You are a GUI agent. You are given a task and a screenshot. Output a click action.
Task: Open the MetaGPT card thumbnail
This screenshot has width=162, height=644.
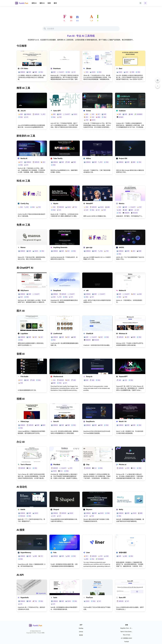[97, 193]
